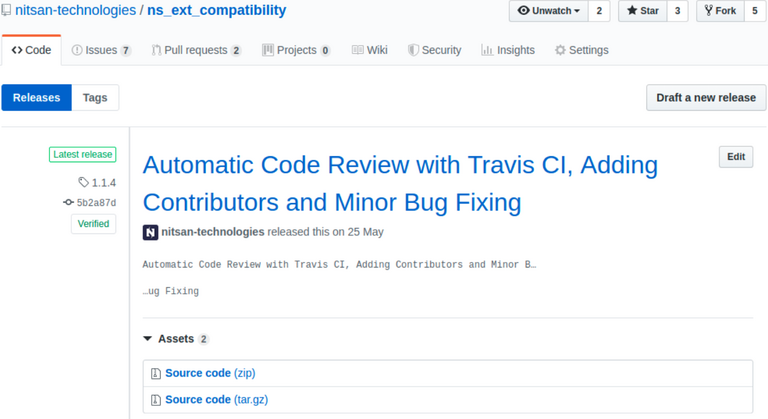Open repository Settings tab

click(x=581, y=50)
